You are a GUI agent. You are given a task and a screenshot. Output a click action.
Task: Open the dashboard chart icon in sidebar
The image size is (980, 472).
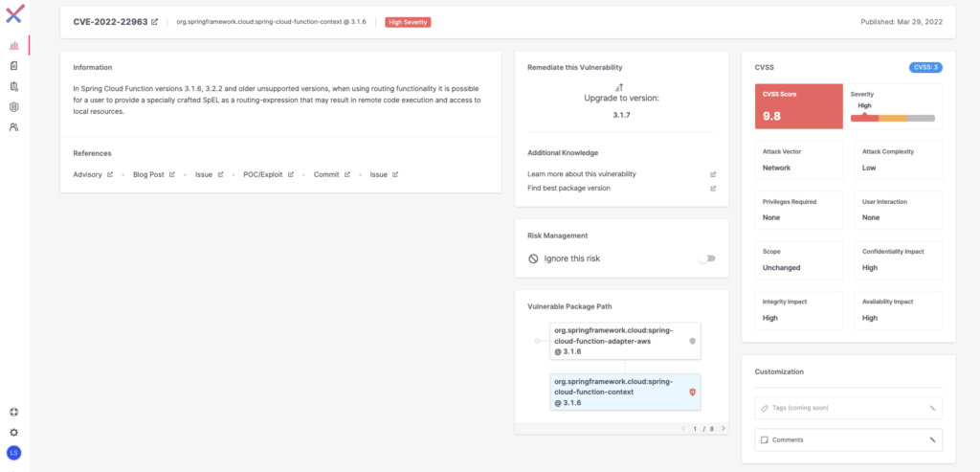[x=13, y=46]
